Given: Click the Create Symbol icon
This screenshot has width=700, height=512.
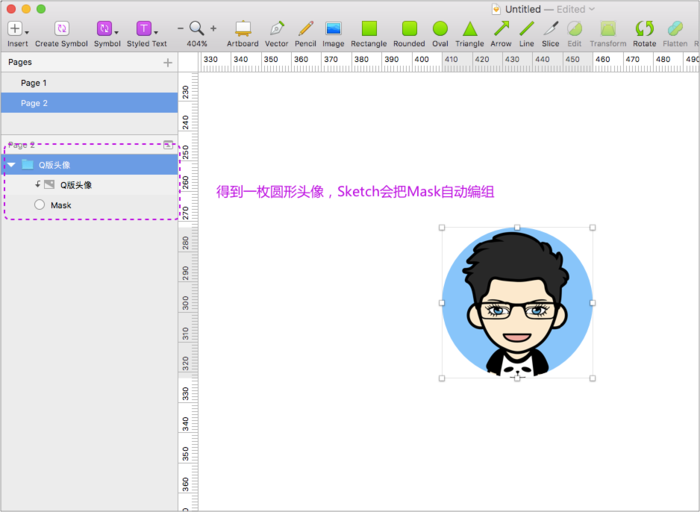Looking at the screenshot, I should pyautogui.click(x=62, y=29).
